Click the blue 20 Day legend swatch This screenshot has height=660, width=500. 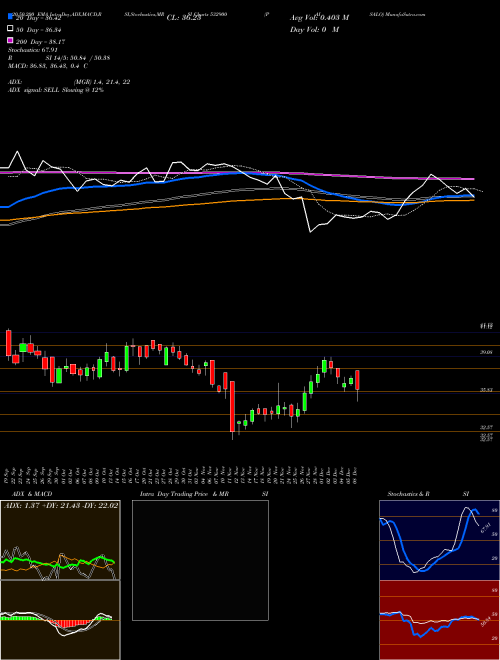point(11,17)
